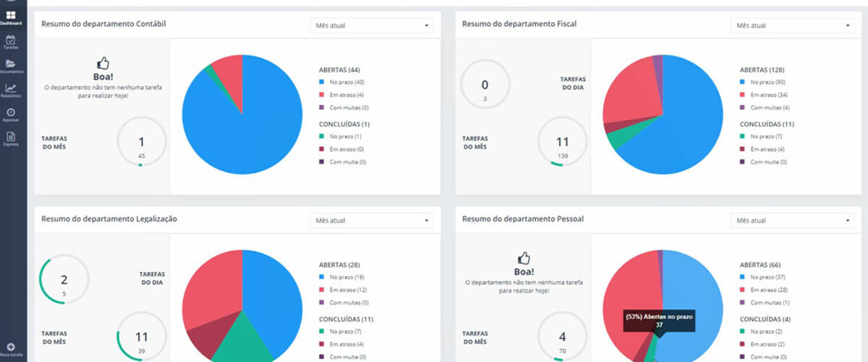Toggle Fiscal legend swatch No prazo (90)
Viewport: 868px width, 362px height.
click(x=743, y=82)
